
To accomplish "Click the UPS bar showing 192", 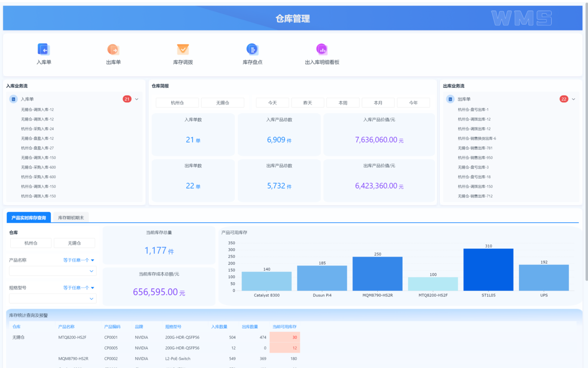I will tap(544, 278).
